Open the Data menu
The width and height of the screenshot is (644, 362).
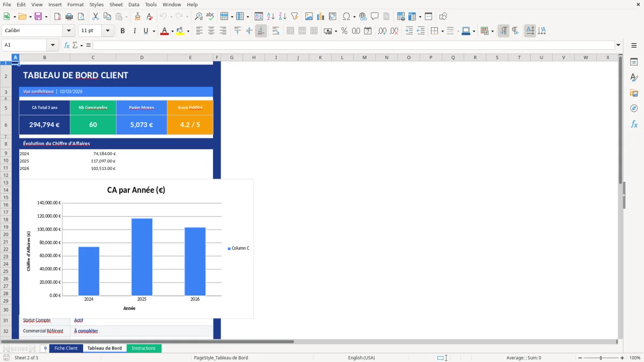tap(133, 4)
